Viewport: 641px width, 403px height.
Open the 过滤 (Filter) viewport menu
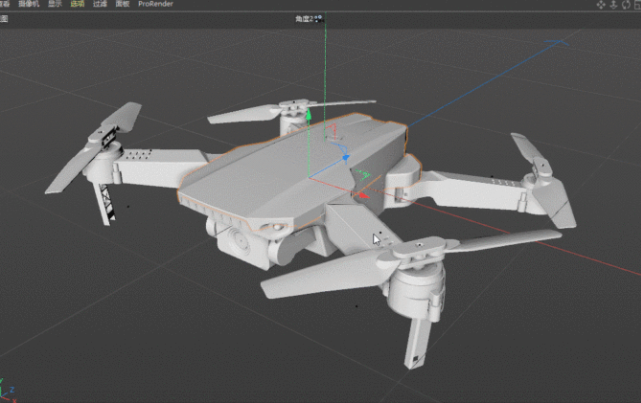100,4
